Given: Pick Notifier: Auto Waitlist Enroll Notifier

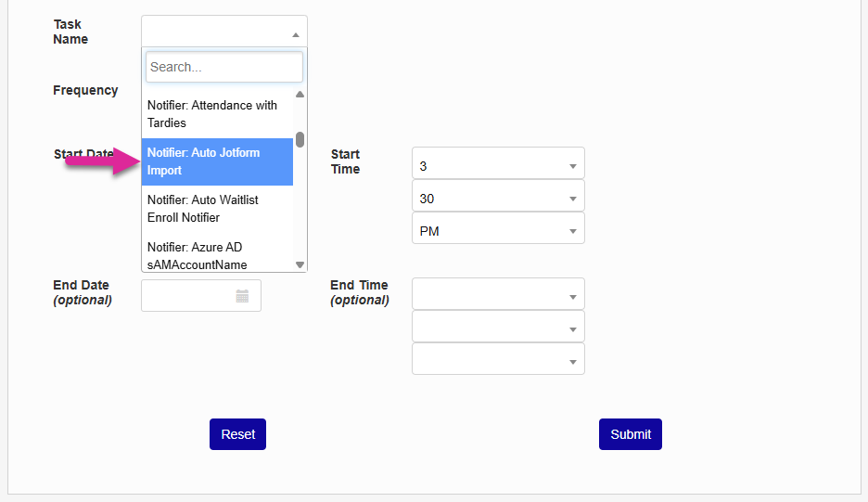Looking at the screenshot, I should click(217, 209).
